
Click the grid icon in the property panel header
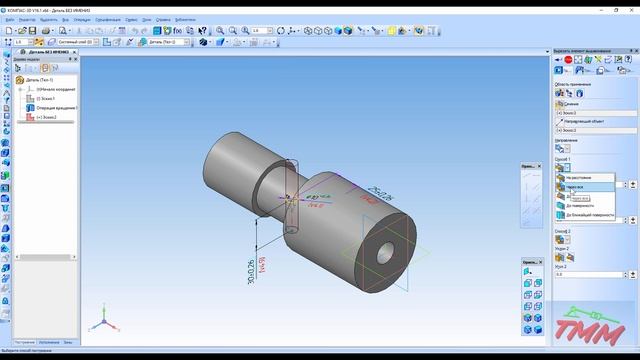coord(578,60)
